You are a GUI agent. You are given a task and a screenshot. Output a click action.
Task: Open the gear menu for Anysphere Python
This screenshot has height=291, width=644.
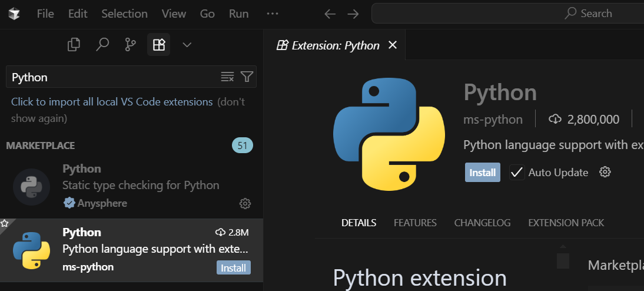coord(245,203)
